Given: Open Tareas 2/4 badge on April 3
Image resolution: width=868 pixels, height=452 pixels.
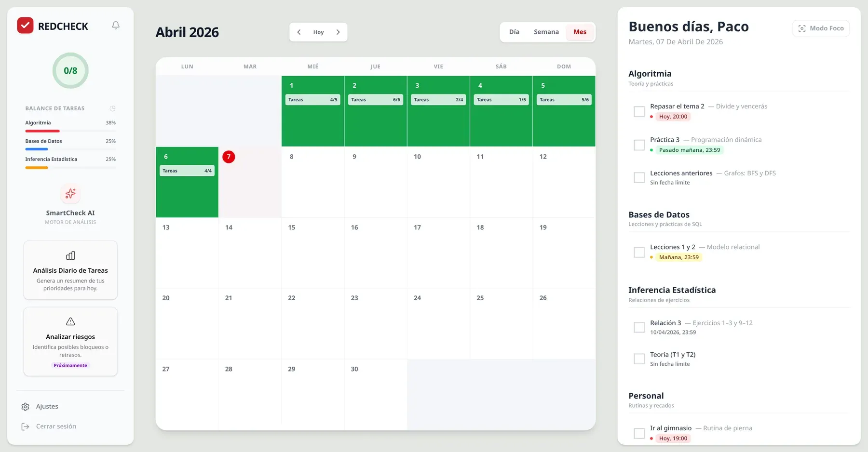Looking at the screenshot, I should pyautogui.click(x=438, y=100).
